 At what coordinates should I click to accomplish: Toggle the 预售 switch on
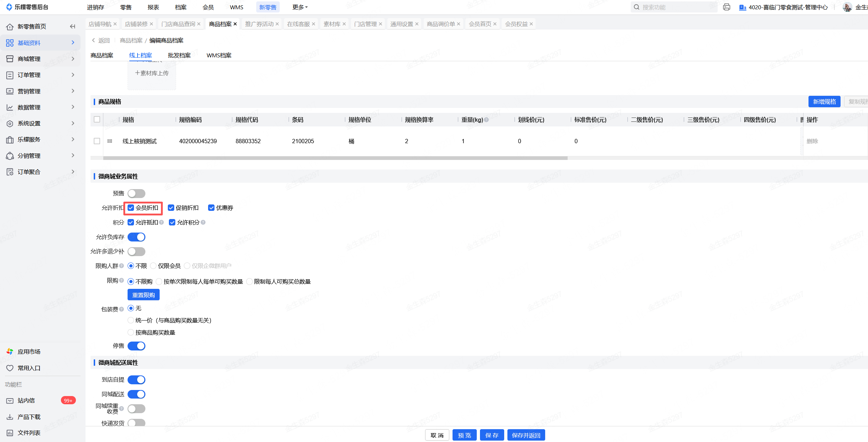[136, 193]
